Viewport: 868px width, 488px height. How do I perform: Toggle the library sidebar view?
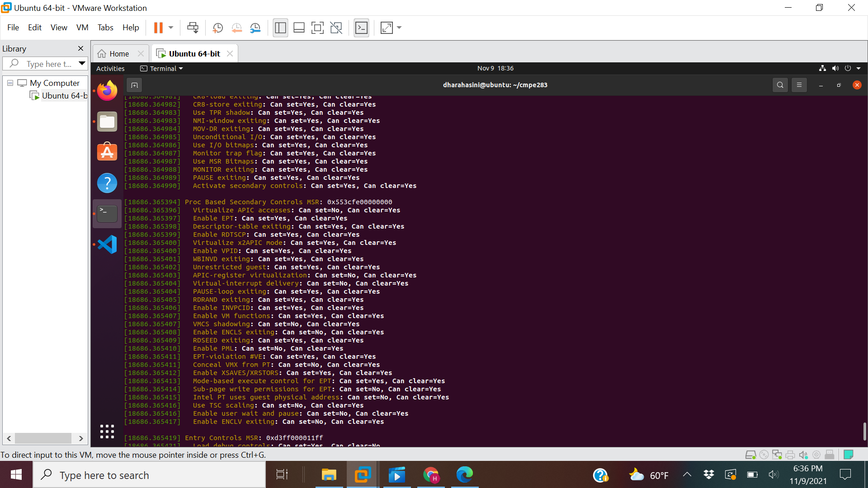coord(280,28)
